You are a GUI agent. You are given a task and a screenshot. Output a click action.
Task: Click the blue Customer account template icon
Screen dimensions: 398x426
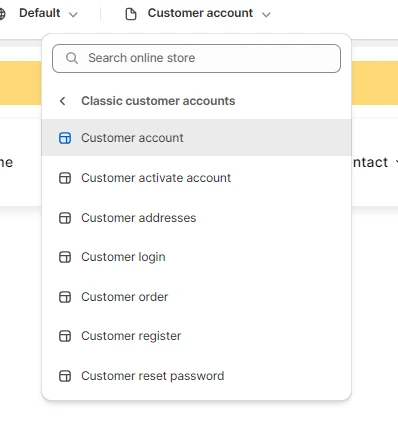pos(65,138)
